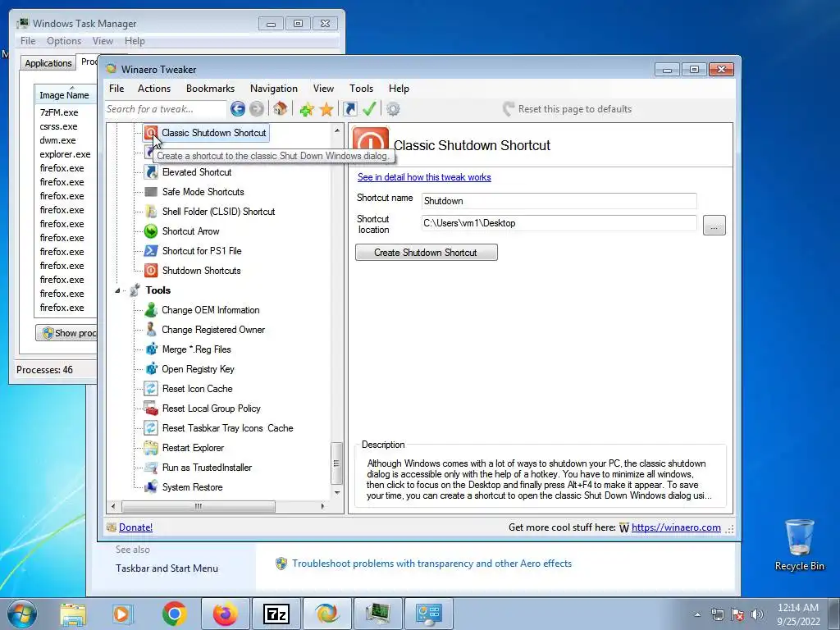Click the Restart Explorer icon
Screen dimensions: 840x630
click(x=151, y=447)
